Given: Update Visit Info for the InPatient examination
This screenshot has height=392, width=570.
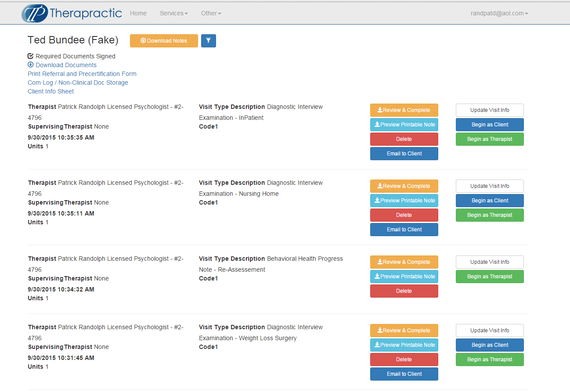Looking at the screenshot, I should [x=489, y=110].
